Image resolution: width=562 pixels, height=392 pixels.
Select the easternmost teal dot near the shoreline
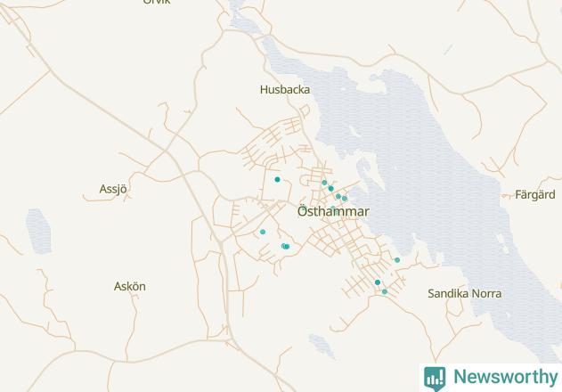pyautogui.click(x=397, y=260)
